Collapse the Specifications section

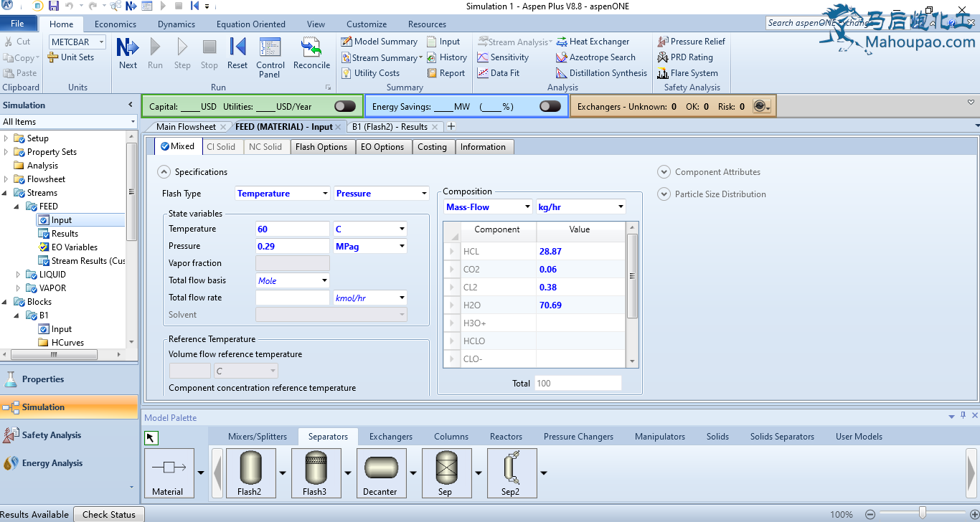point(164,172)
